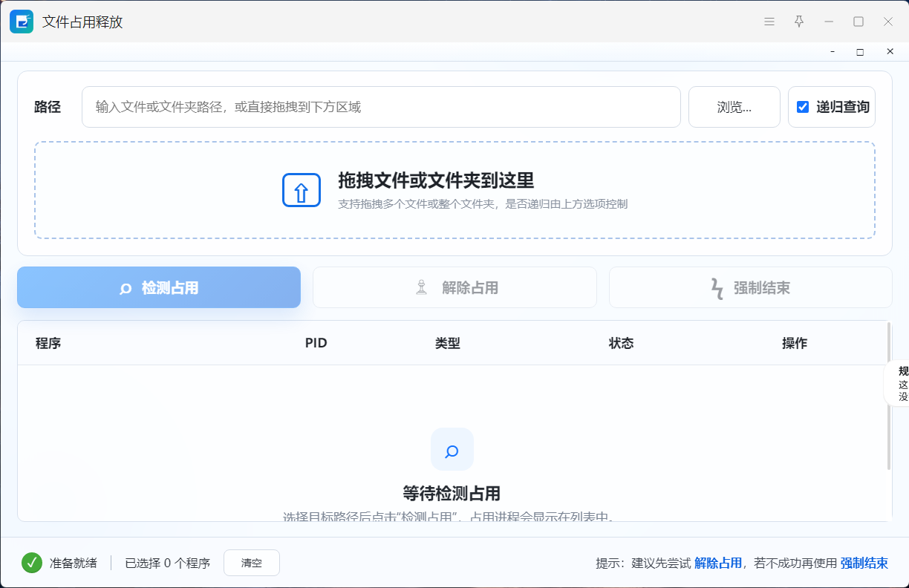Image resolution: width=909 pixels, height=588 pixels.
Task: Click the app logo icon in title bar
Action: (x=22, y=22)
